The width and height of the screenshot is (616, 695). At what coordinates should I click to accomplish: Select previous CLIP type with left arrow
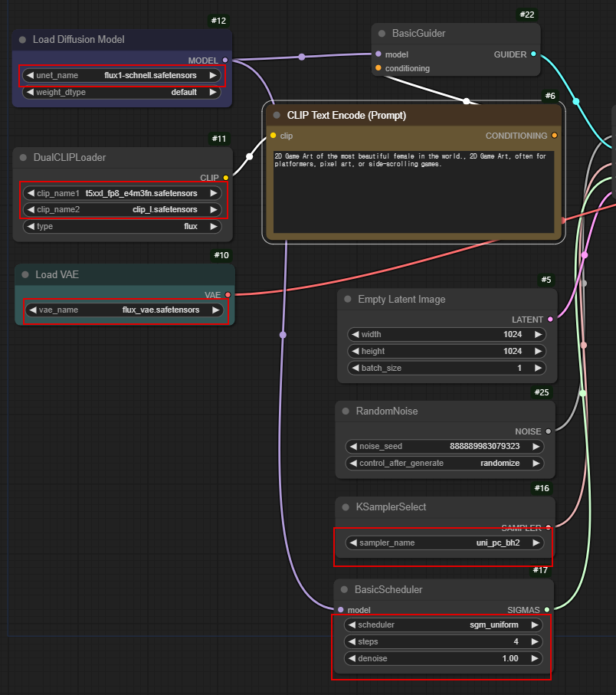(31, 227)
